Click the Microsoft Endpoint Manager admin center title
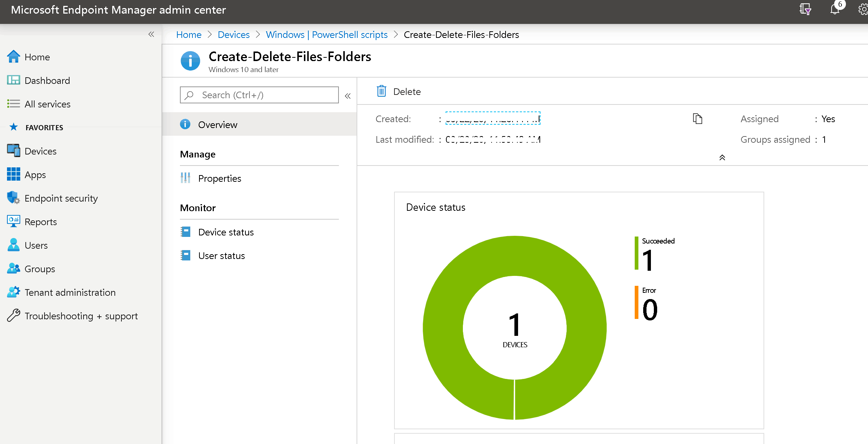868x444 pixels. coord(118,10)
